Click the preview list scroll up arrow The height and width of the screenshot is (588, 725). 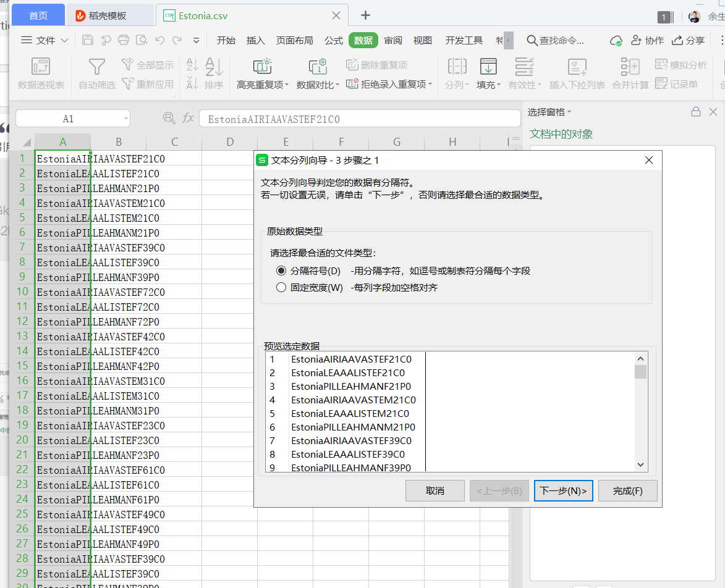click(640, 358)
